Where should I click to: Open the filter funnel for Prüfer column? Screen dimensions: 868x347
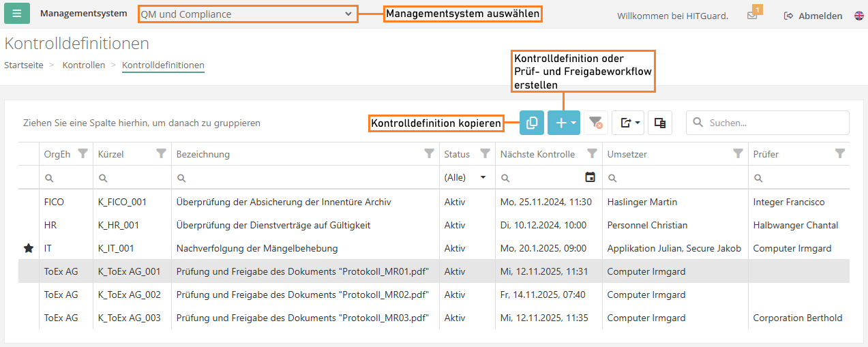[840, 154]
